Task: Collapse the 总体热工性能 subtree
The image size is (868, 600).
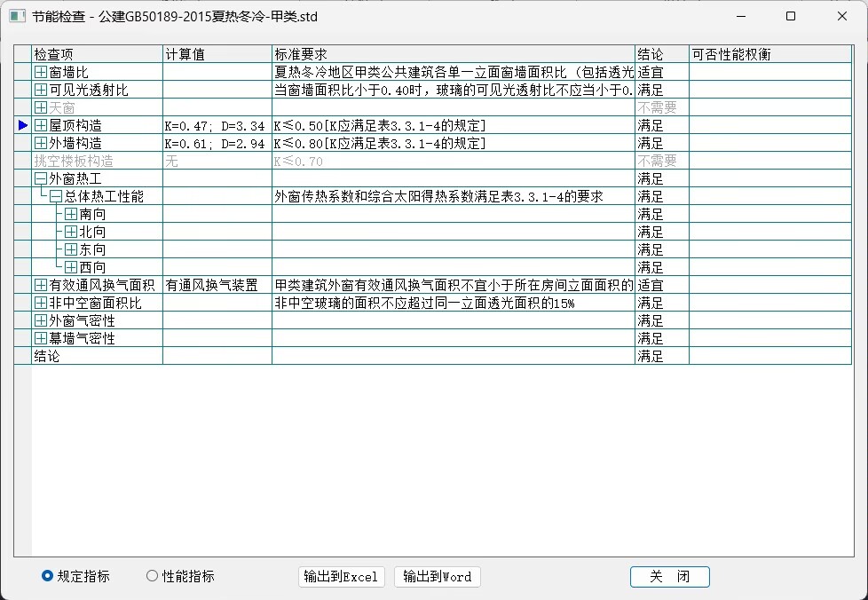Action: [56, 196]
